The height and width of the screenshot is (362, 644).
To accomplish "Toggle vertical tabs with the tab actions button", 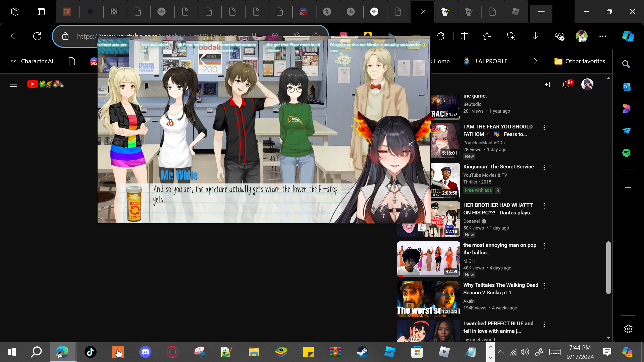I will coord(41,12).
